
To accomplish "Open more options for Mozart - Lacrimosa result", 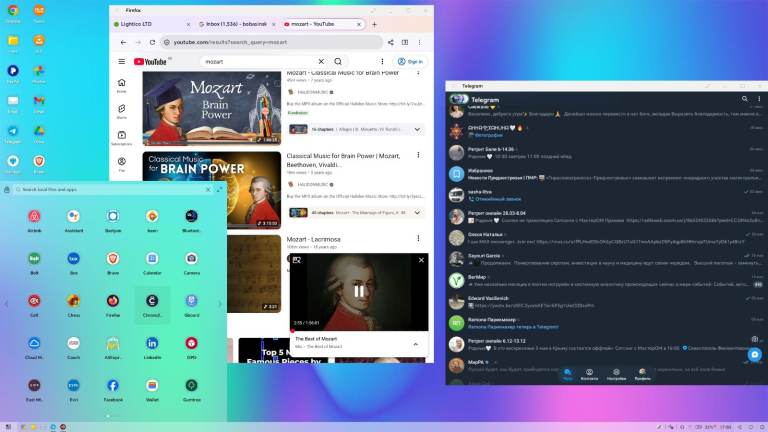I will tap(418, 239).
